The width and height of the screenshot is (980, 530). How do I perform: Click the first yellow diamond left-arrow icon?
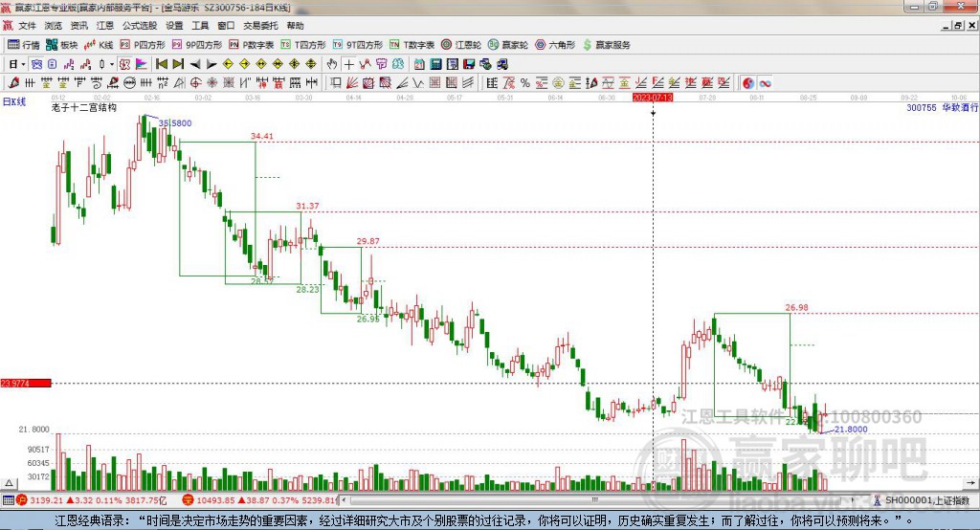click(228, 64)
